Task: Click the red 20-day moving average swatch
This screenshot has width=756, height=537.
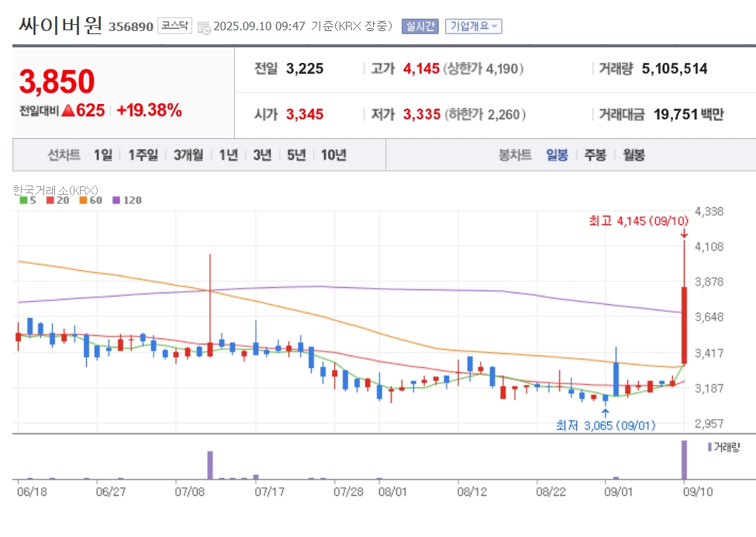Action: 50,200
